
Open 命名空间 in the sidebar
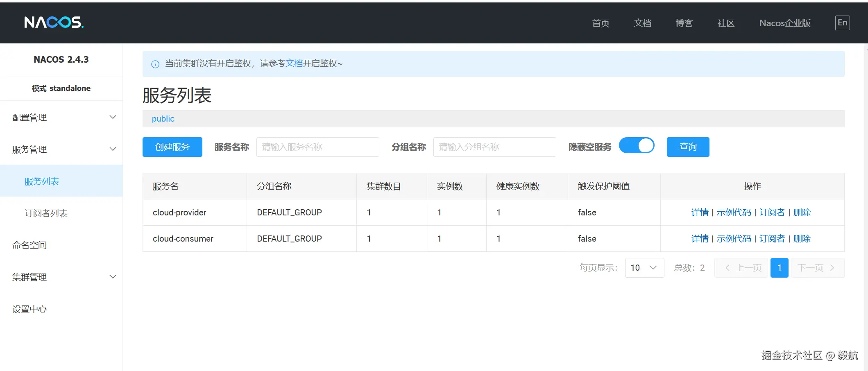click(x=61, y=245)
